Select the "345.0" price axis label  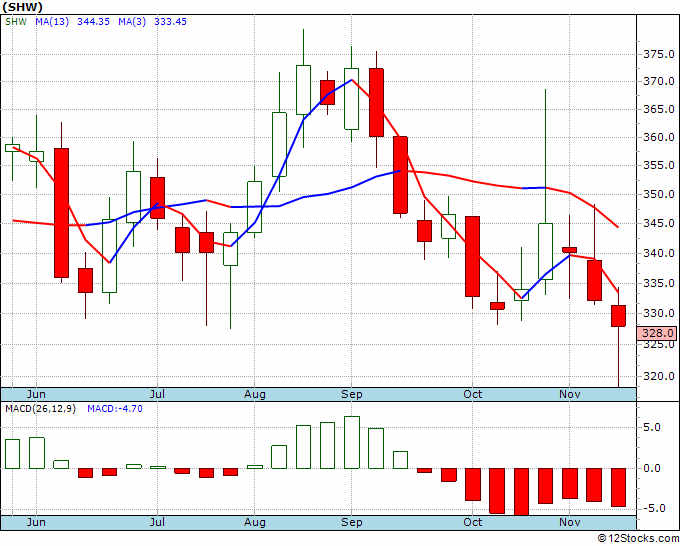658,224
